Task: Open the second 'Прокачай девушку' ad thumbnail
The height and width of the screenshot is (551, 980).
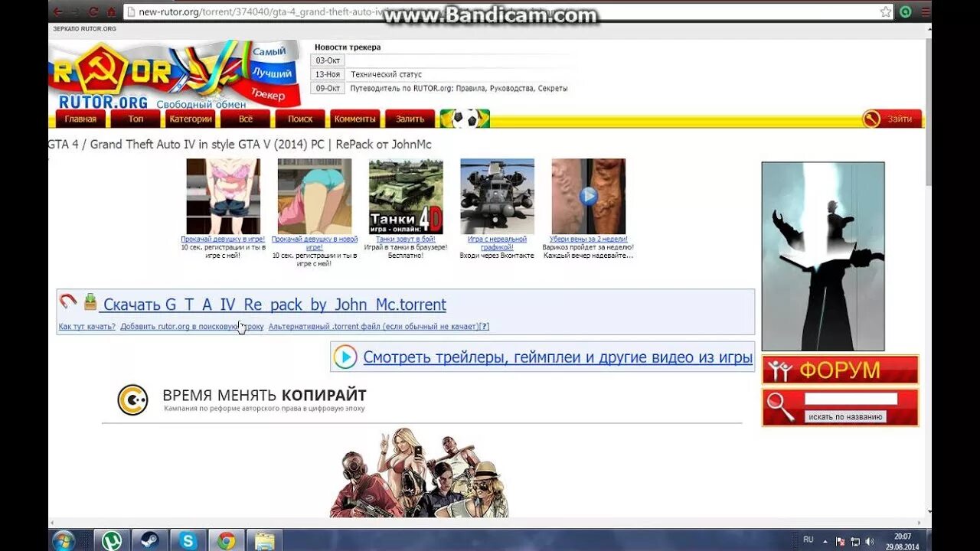Action: pyautogui.click(x=315, y=196)
